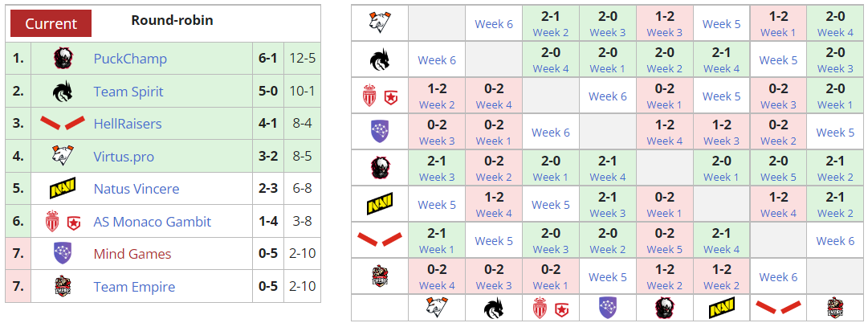Click the PuckChamp logo in the standings
This screenshot has height=327, width=868.
63,59
